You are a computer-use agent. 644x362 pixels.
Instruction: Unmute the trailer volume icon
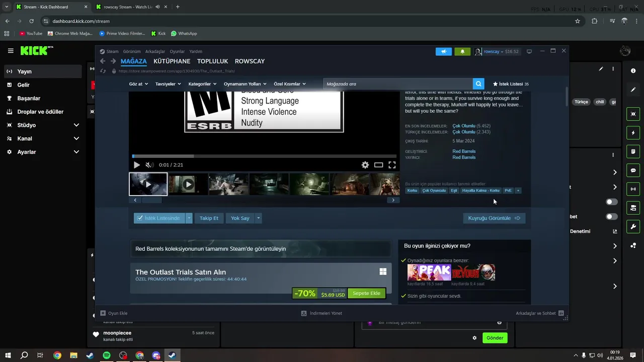point(149,165)
